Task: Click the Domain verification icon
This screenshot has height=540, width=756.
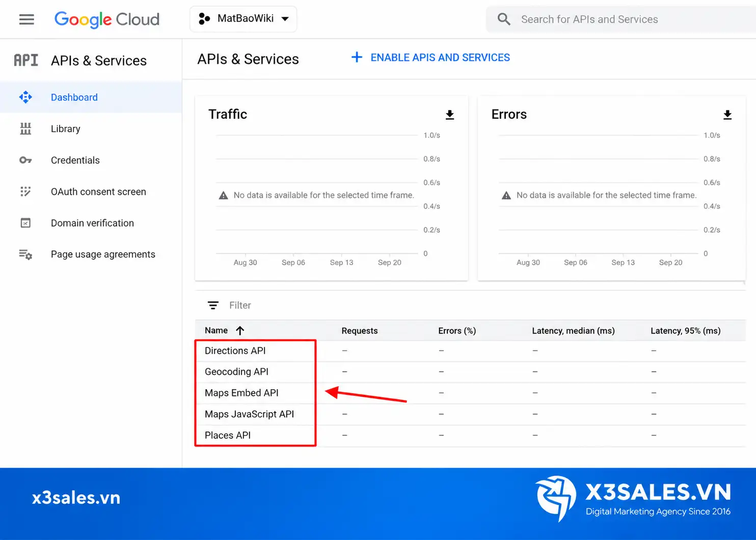Action: tap(25, 223)
